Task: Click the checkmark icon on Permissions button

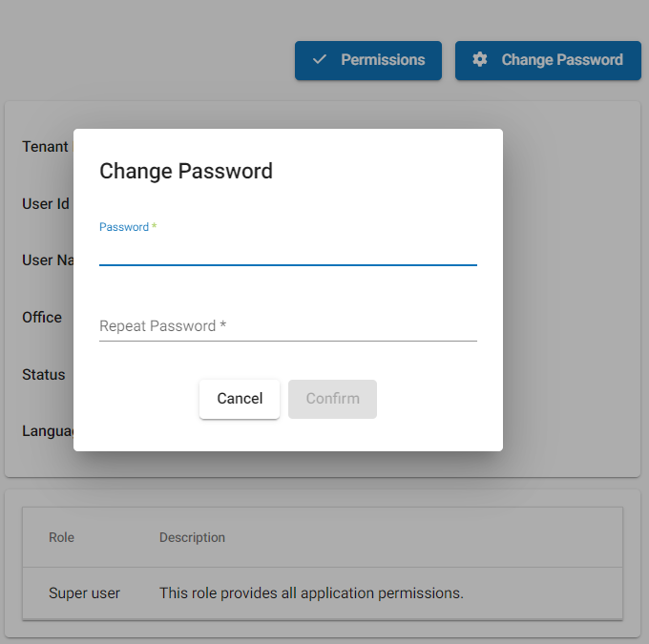Action: [319, 59]
